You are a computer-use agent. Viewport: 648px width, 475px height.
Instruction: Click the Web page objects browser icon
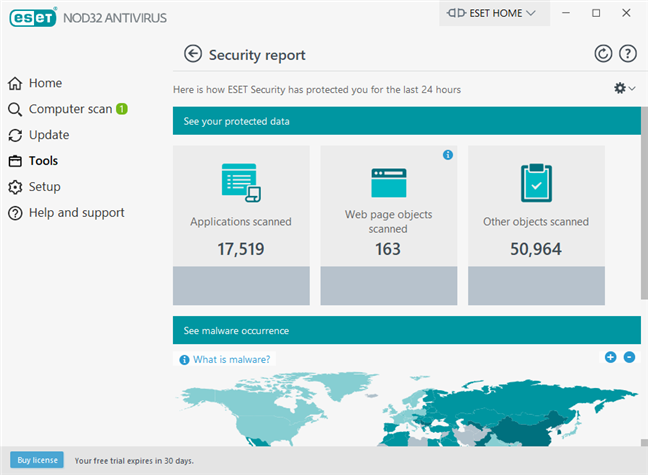coord(388,182)
